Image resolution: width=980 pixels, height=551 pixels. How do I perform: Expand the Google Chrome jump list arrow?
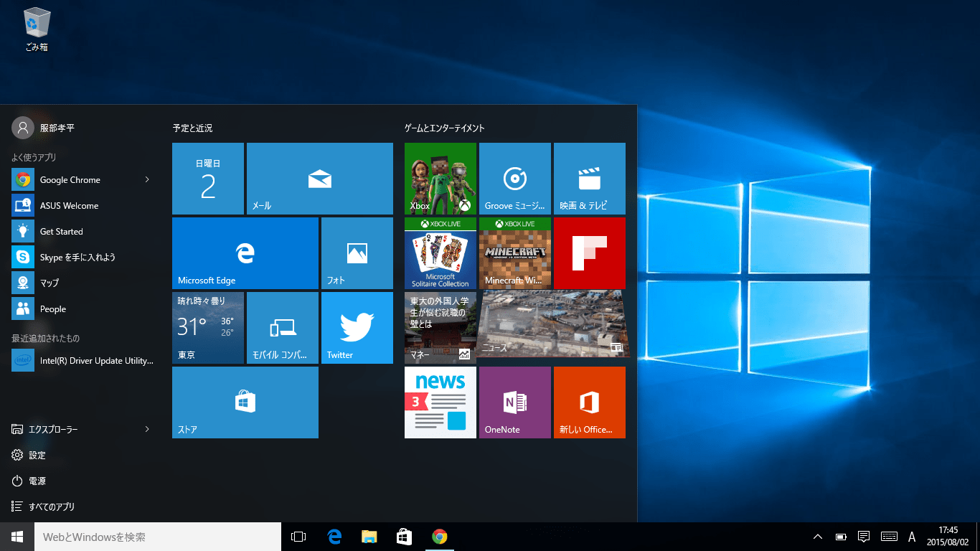tap(147, 179)
